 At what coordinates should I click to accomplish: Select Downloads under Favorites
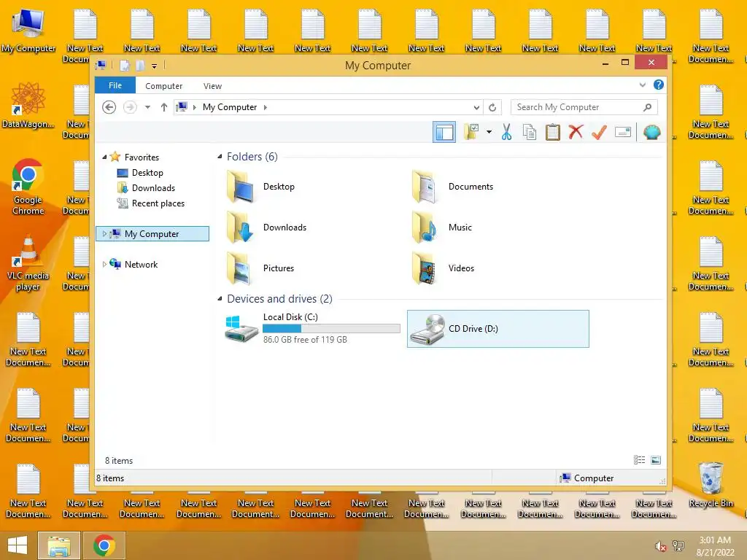click(153, 188)
